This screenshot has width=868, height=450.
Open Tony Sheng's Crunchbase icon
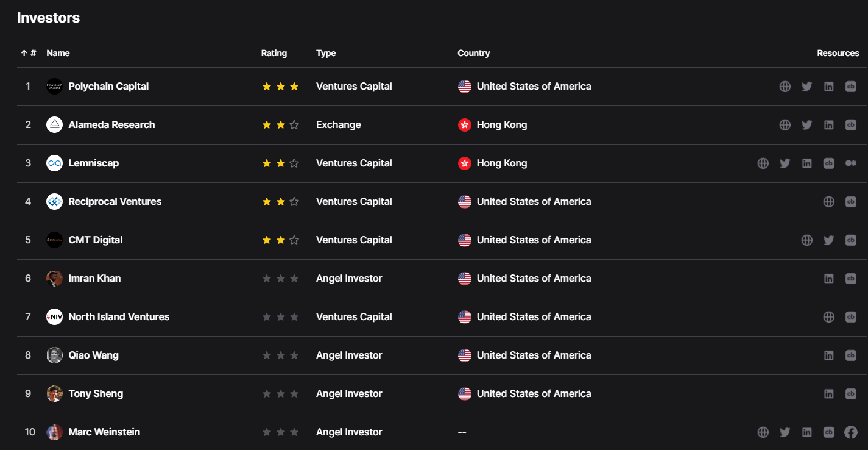pos(851,394)
